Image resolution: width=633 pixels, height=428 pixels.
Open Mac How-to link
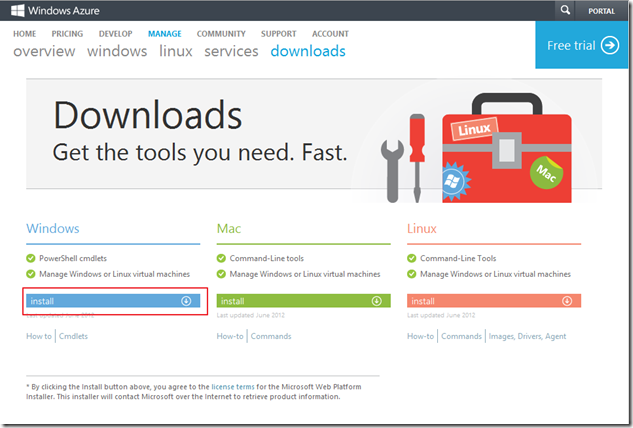pos(230,336)
